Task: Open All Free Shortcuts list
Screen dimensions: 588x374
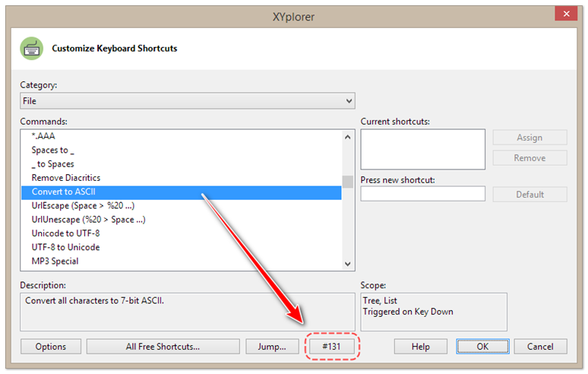Action: (163, 347)
